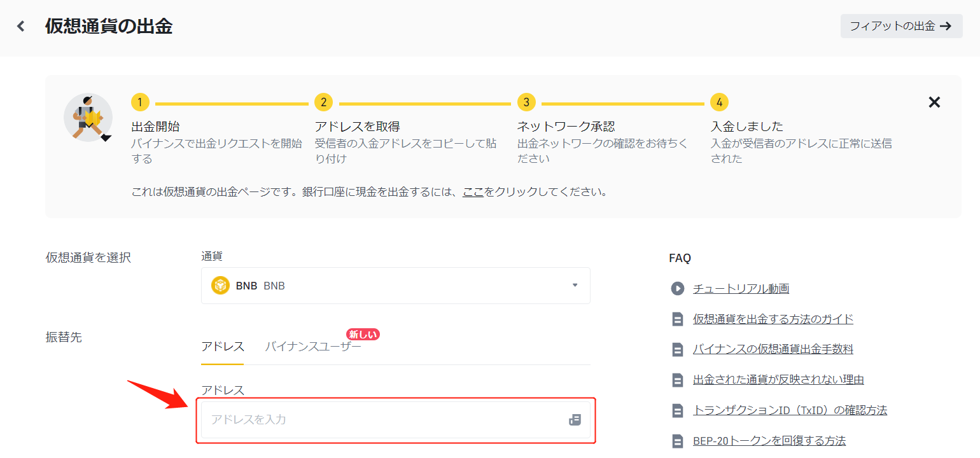Click document icon beside バイナンスの仮想通貨出金手数料
This screenshot has height=458, width=980.
click(677, 349)
